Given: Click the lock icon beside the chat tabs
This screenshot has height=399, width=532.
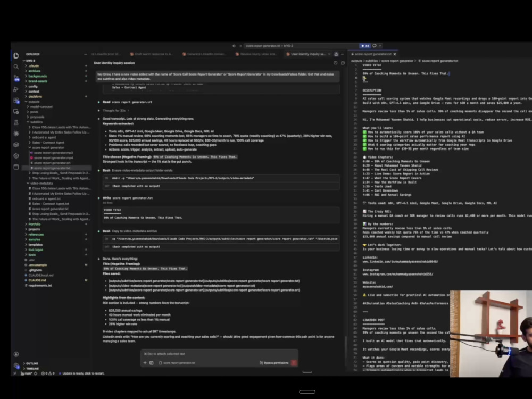Looking at the screenshot, I should [336, 54].
